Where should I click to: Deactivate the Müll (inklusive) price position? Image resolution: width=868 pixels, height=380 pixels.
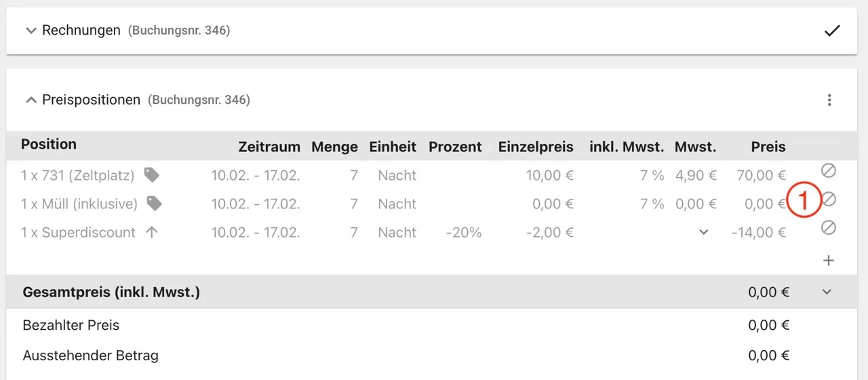[x=828, y=199]
